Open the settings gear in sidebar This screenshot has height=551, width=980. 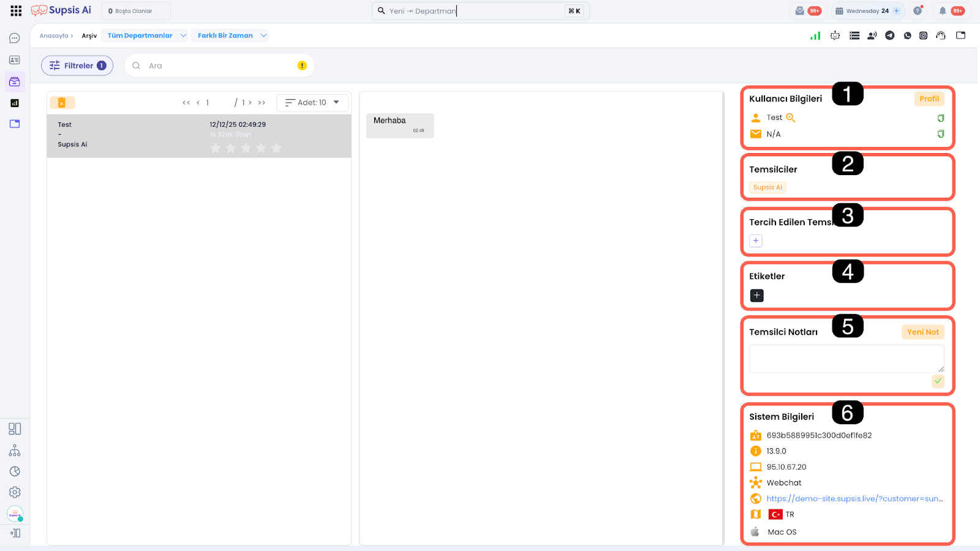pos(15,492)
